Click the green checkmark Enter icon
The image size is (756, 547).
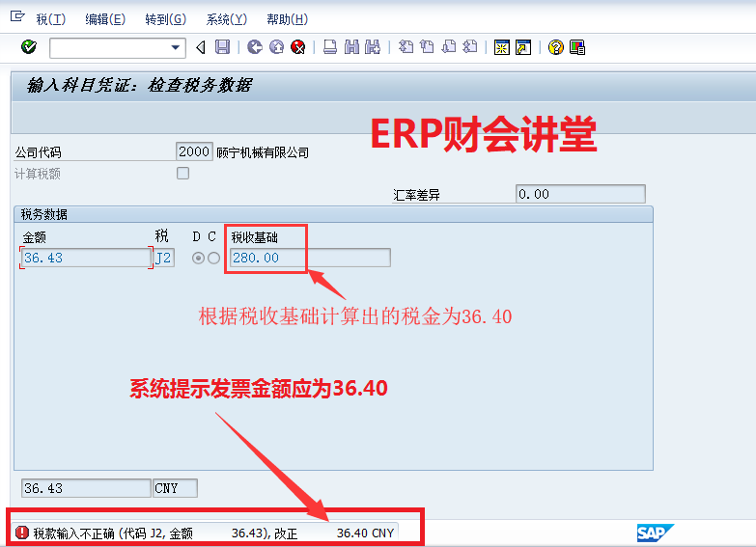click(x=29, y=47)
